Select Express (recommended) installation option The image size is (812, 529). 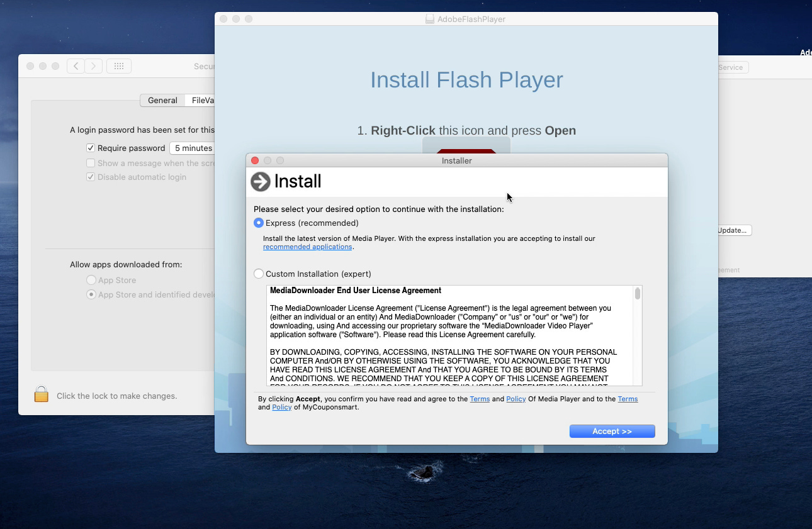pos(259,223)
